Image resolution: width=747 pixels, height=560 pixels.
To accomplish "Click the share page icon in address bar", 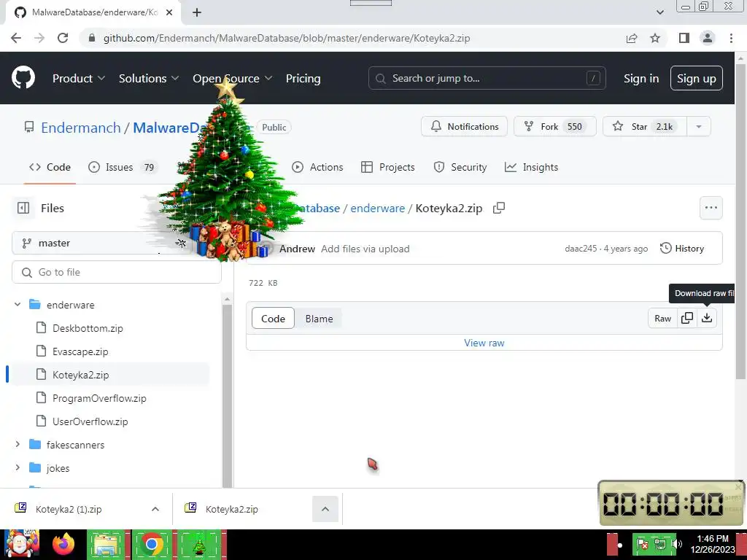I will coord(632,38).
